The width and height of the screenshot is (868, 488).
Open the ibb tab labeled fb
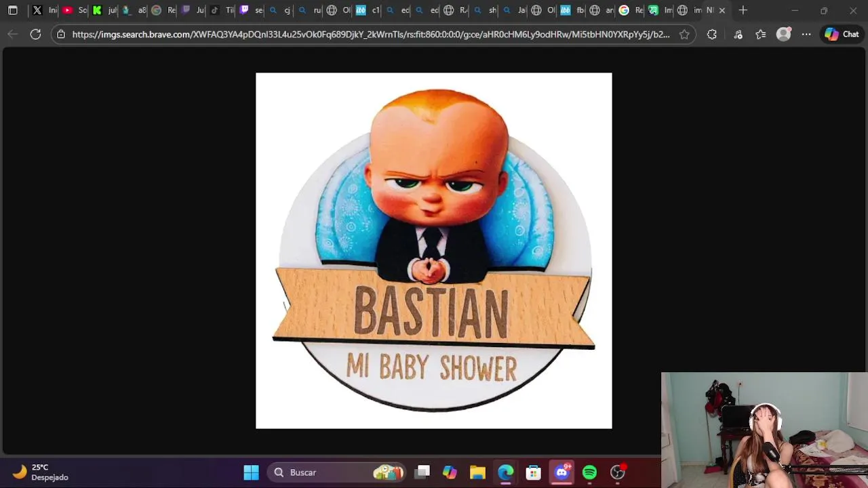(x=572, y=10)
